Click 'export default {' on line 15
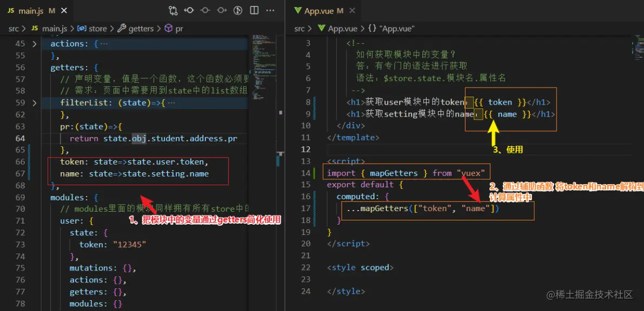 (x=365, y=185)
